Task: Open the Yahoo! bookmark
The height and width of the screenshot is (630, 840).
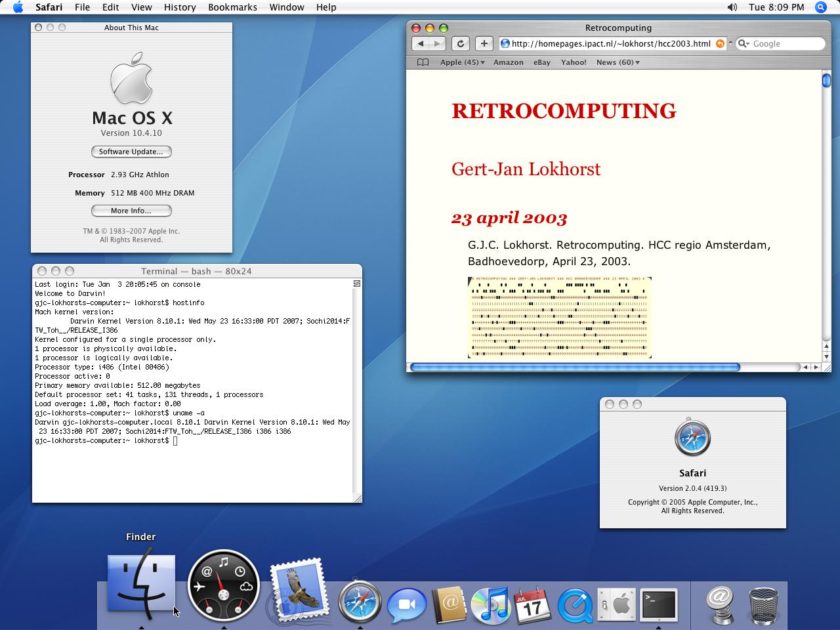Action: click(x=574, y=62)
